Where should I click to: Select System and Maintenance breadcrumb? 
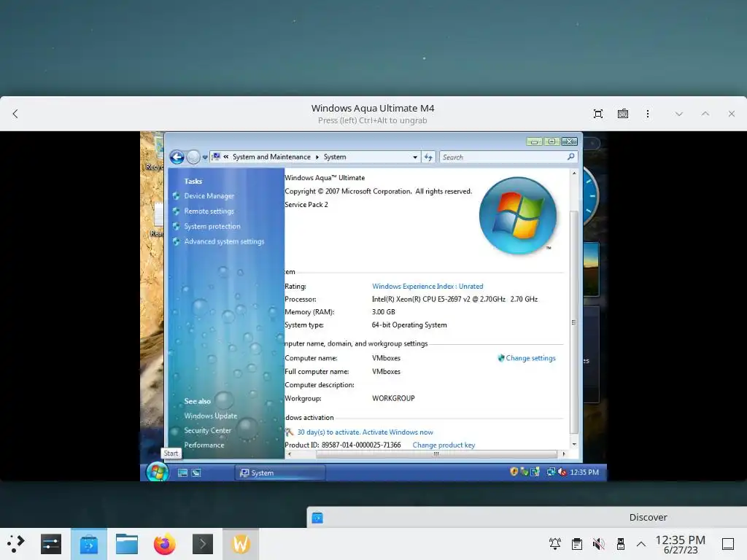tap(271, 157)
